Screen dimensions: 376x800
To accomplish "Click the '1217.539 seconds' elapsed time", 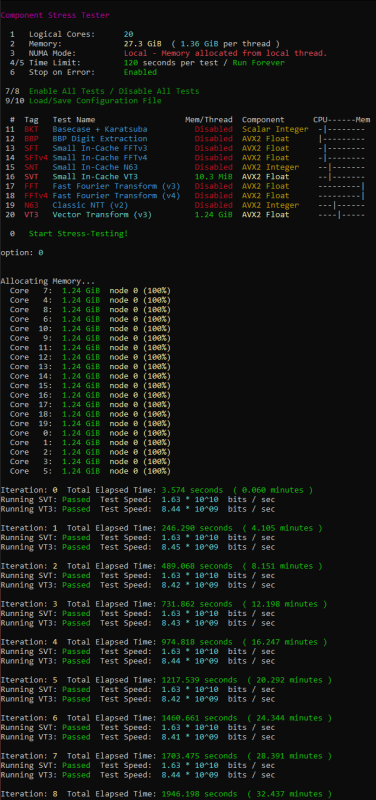I will pos(199,680).
